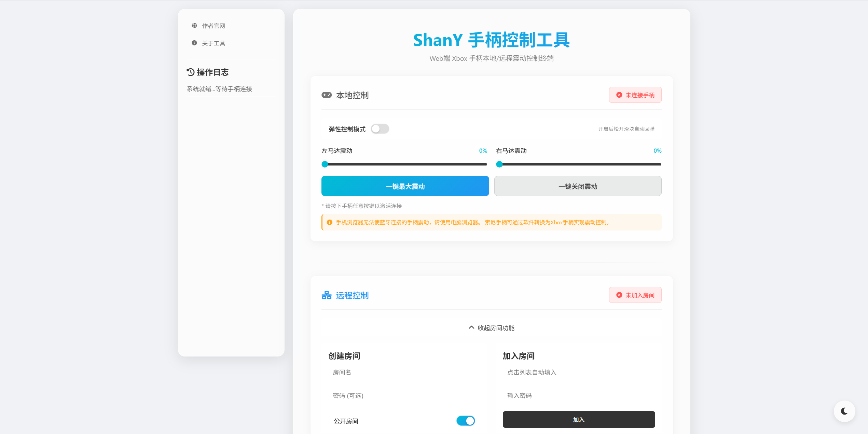Enable the 弹性控制模式 switch

[380, 129]
